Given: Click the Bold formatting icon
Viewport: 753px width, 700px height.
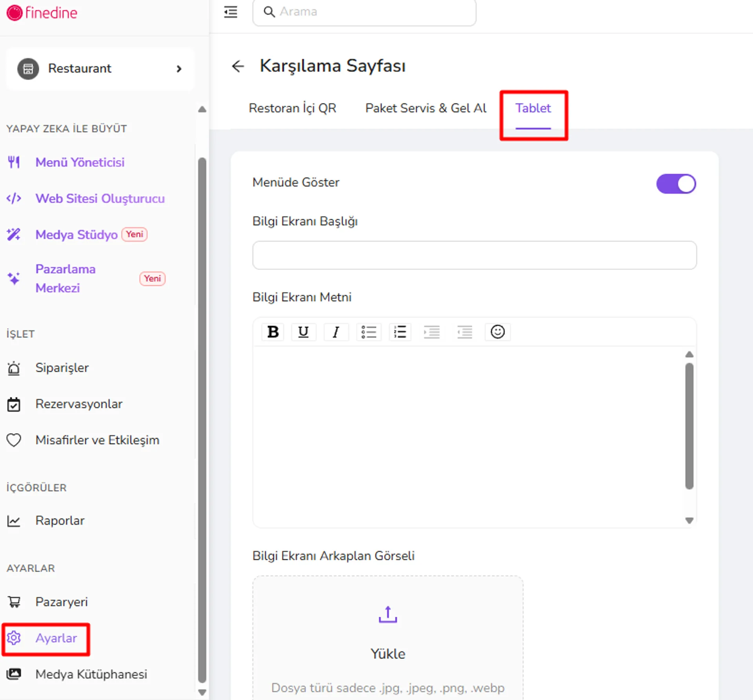Looking at the screenshot, I should [273, 332].
